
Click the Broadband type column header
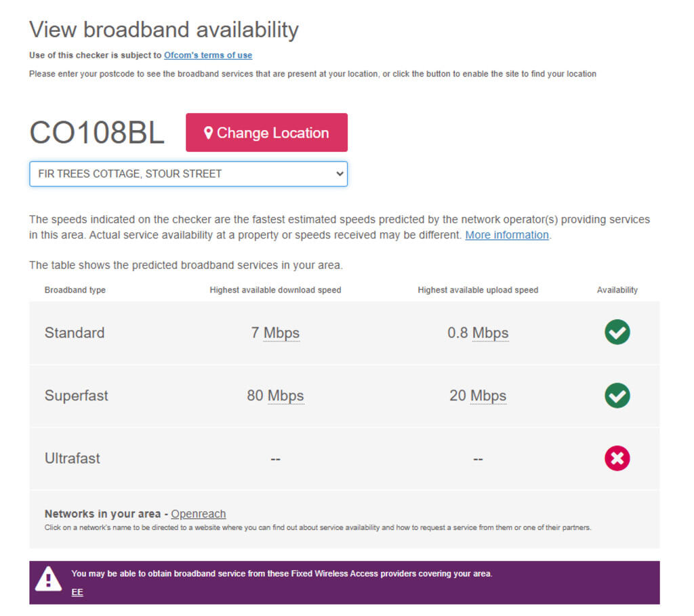(x=75, y=290)
